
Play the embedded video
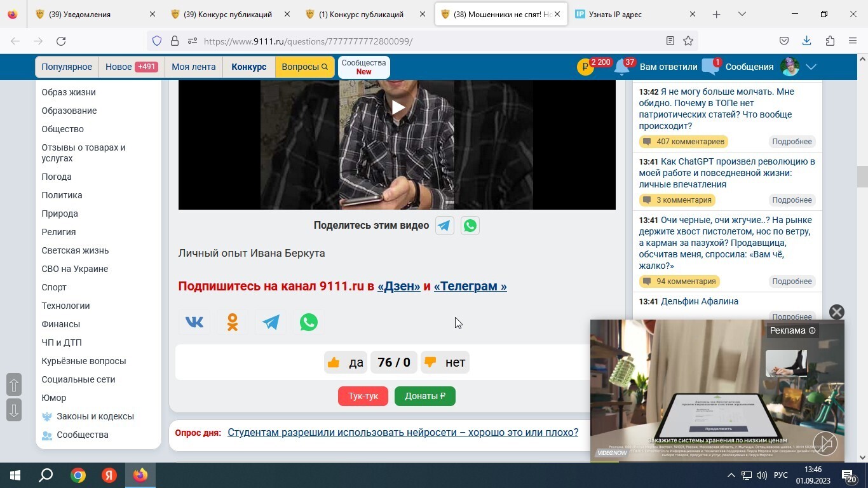pyautogui.click(x=398, y=107)
